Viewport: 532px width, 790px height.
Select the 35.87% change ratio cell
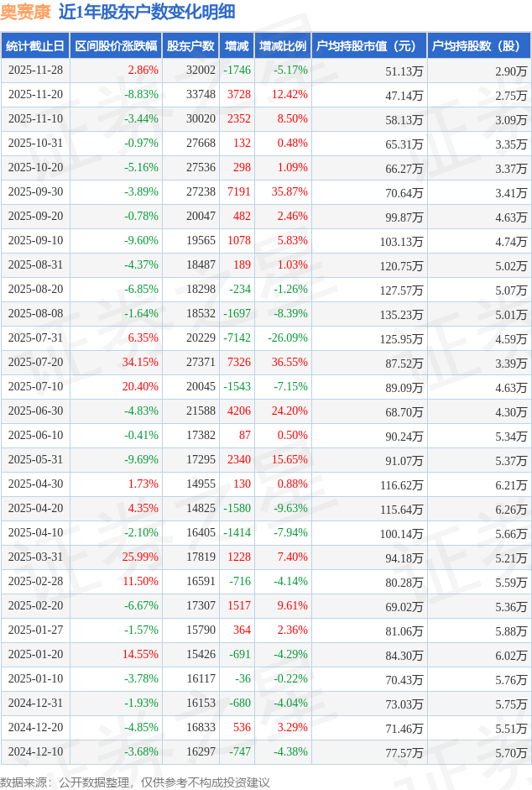click(289, 192)
